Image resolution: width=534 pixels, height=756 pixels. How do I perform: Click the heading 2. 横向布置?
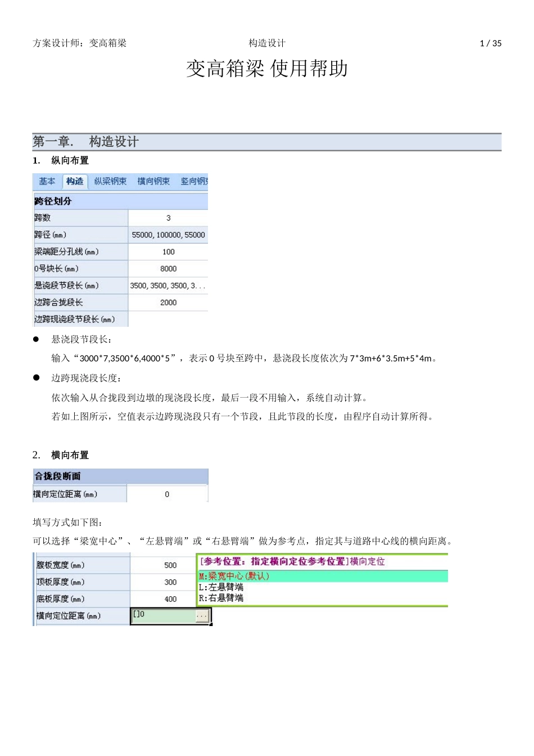point(61,455)
